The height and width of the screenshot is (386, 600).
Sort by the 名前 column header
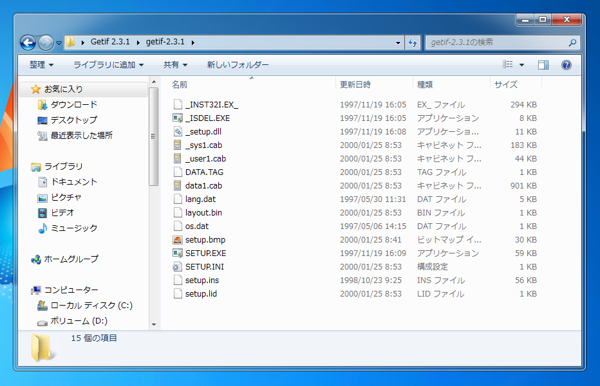click(x=179, y=85)
